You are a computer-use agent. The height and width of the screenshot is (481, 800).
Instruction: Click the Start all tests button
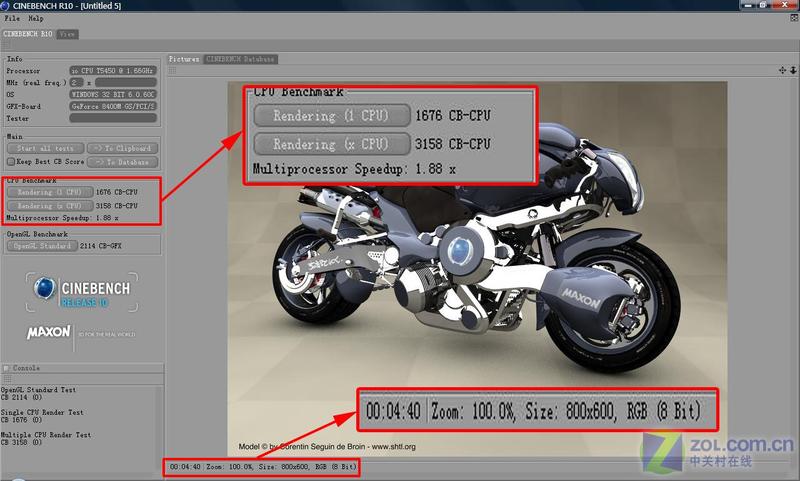point(45,148)
